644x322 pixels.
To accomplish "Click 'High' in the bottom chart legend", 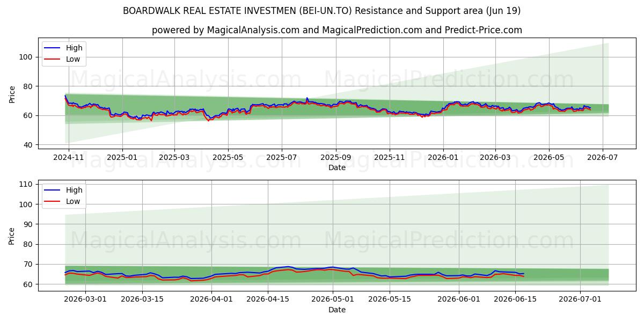I will click(74, 190).
